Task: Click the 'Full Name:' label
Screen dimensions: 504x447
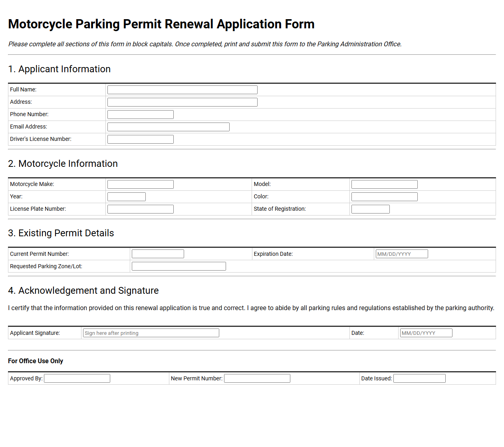Action: [23, 89]
